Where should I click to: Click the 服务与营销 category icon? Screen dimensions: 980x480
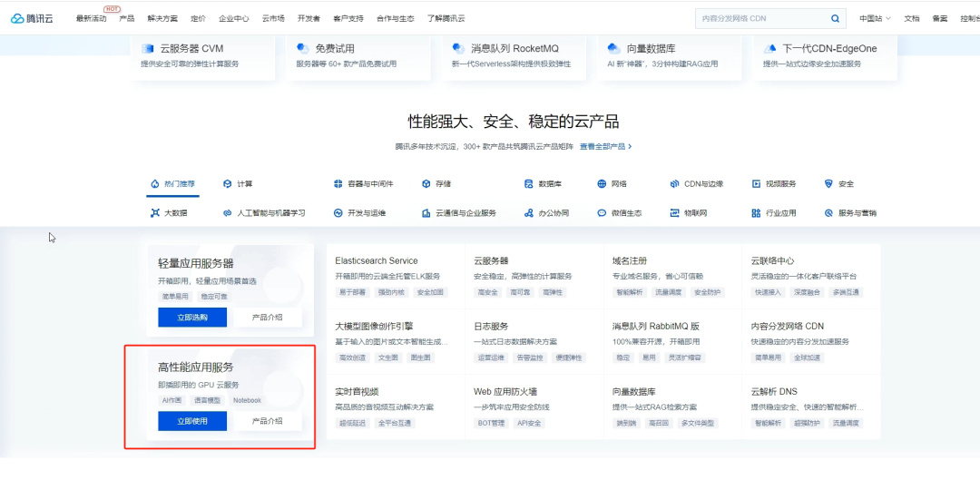click(828, 212)
